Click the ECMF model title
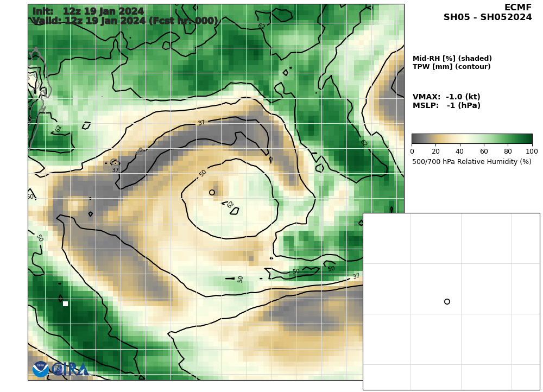 pos(517,8)
